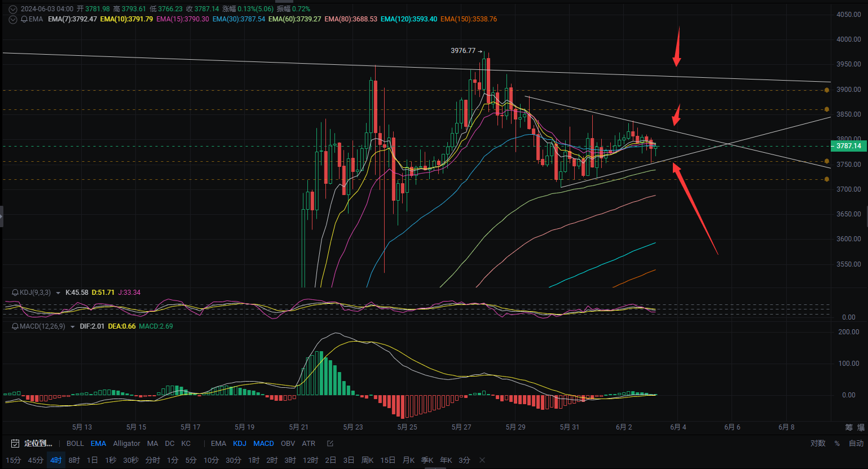Toggle the OBV sub-indicator
868x469 pixels.
pos(288,444)
